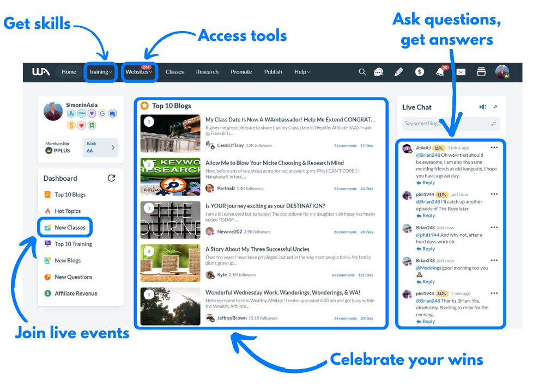Image resolution: width=545 pixels, height=392 pixels.
Task: Click the Dashboard refresh icon
Action: pyautogui.click(x=111, y=178)
